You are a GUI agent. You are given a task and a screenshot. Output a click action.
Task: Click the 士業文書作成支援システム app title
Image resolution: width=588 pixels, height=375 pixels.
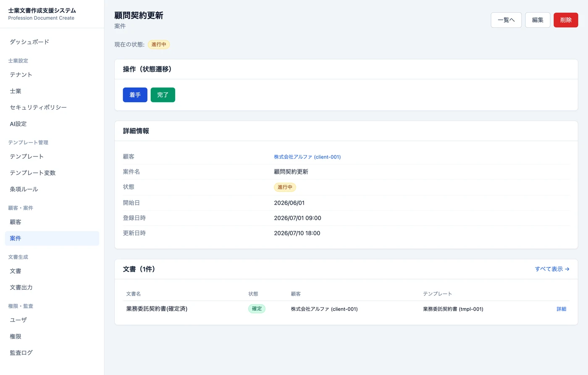click(42, 11)
